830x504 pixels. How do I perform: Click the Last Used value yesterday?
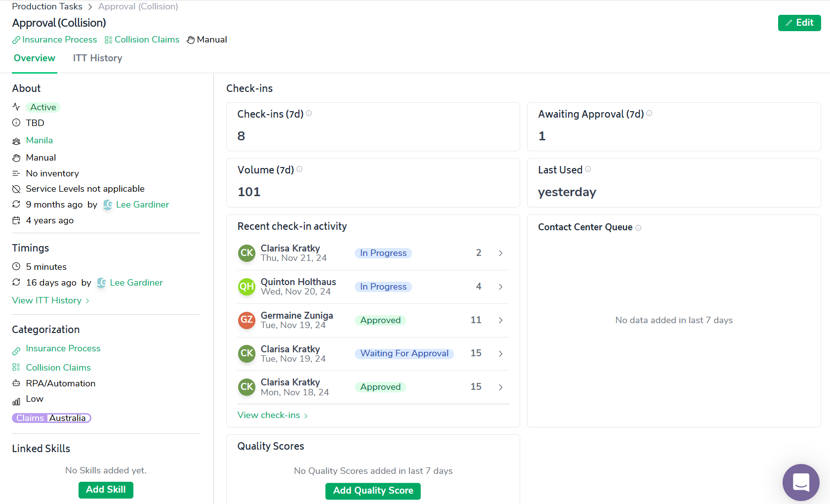[567, 192]
